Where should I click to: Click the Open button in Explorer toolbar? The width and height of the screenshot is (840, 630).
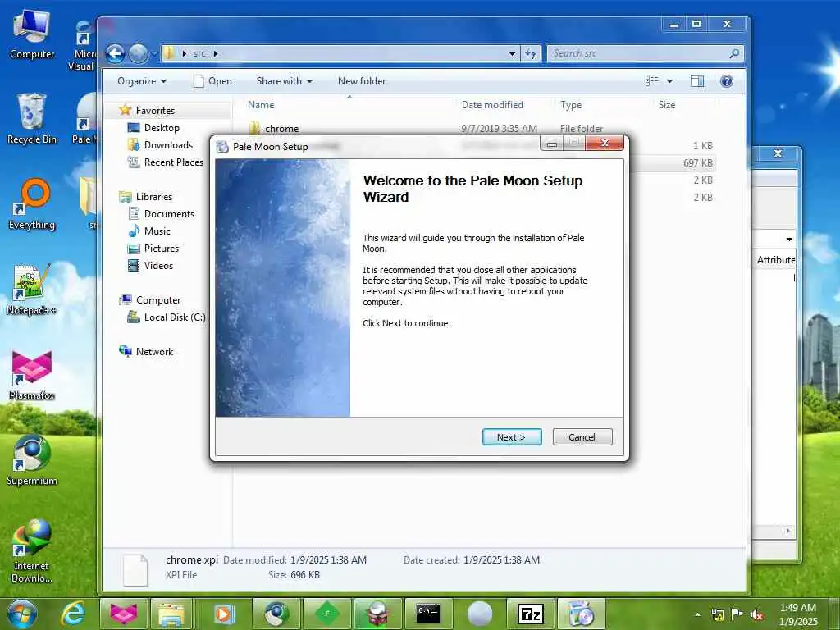tap(212, 81)
